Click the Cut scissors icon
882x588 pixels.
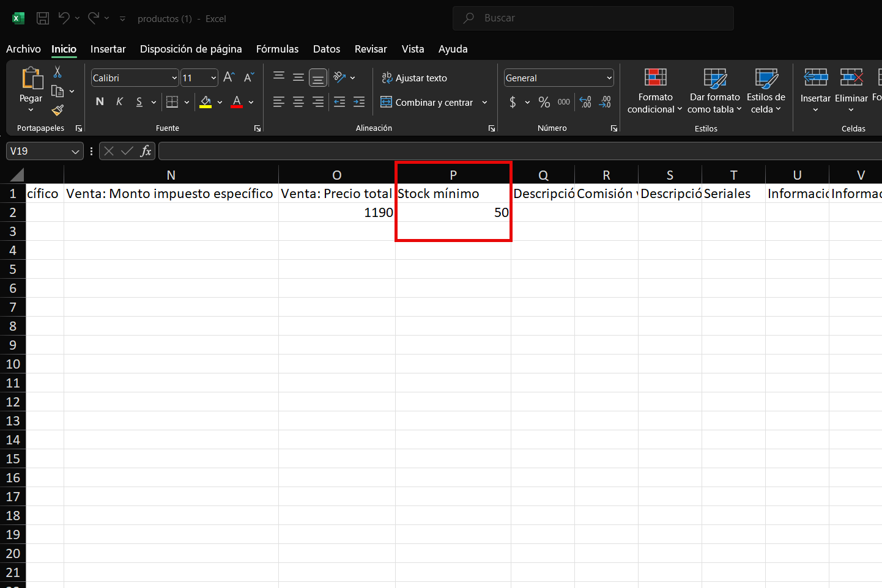coord(57,72)
